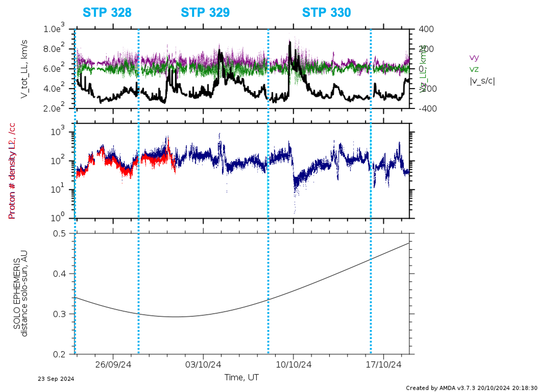Click the 1.0e3 velocity axis value

pyautogui.click(x=54, y=28)
